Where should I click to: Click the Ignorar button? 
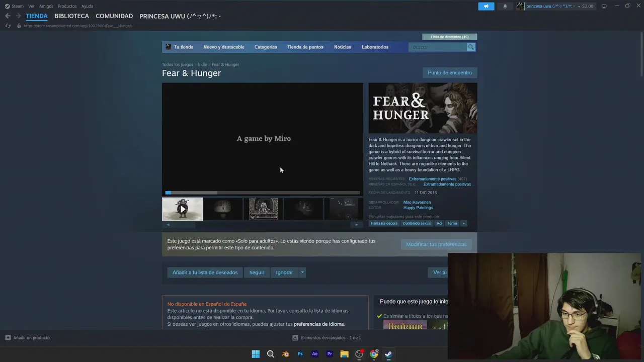[x=284, y=273]
